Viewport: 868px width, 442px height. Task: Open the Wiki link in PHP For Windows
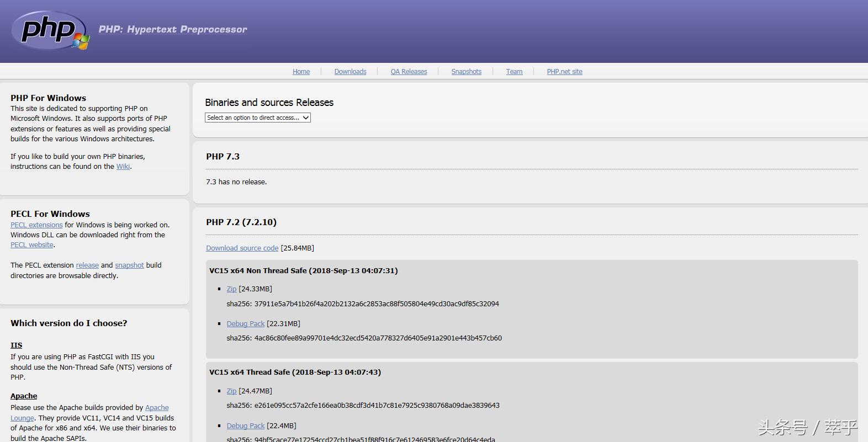click(123, 167)
